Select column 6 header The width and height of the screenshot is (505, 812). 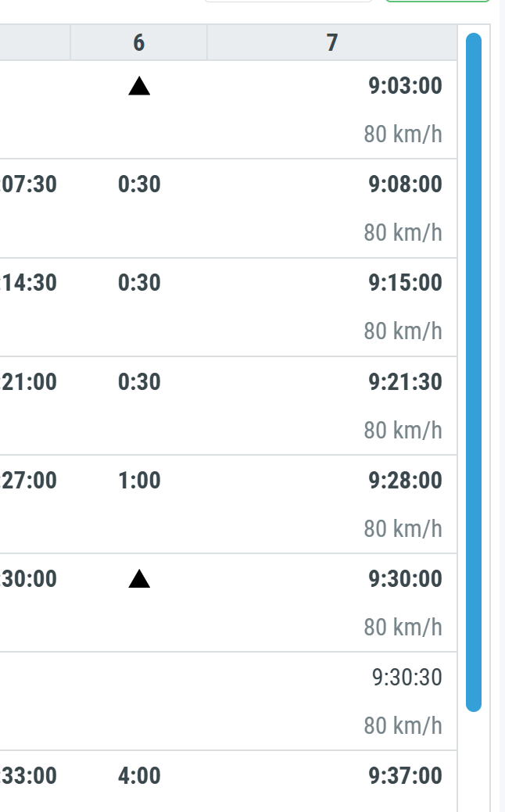click(139, 43)
